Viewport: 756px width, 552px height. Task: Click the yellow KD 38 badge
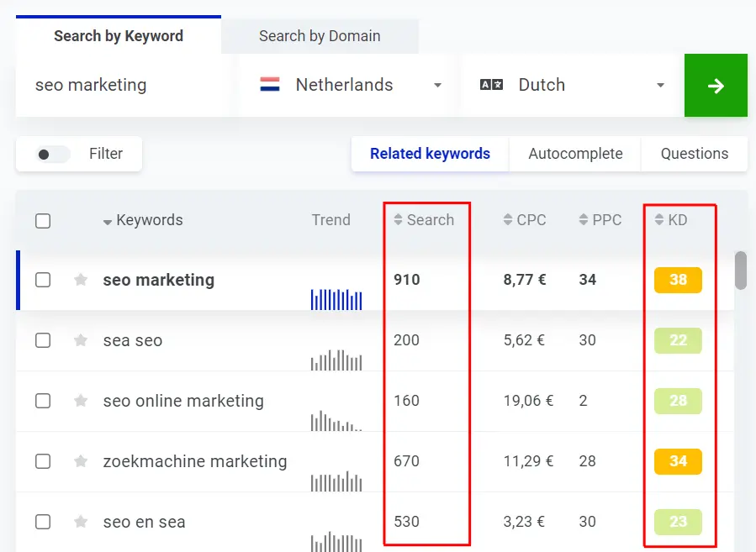click(x=678, y=280)
